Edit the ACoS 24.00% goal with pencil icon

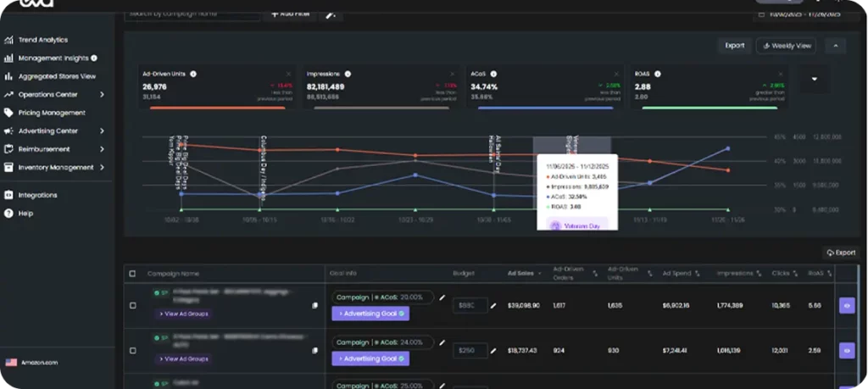tap(442, 342)
